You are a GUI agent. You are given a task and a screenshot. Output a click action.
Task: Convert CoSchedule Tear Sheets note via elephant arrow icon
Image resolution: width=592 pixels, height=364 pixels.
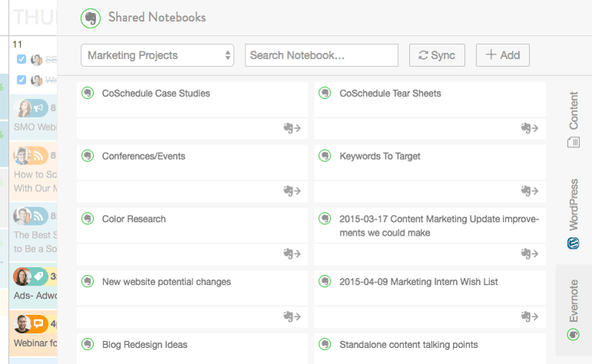[529, 128]
